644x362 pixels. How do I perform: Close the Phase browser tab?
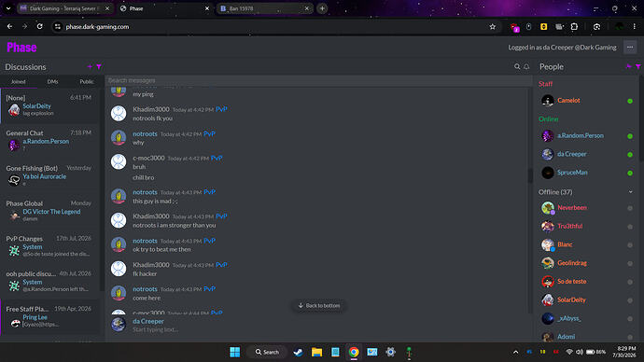pos(207,8)
